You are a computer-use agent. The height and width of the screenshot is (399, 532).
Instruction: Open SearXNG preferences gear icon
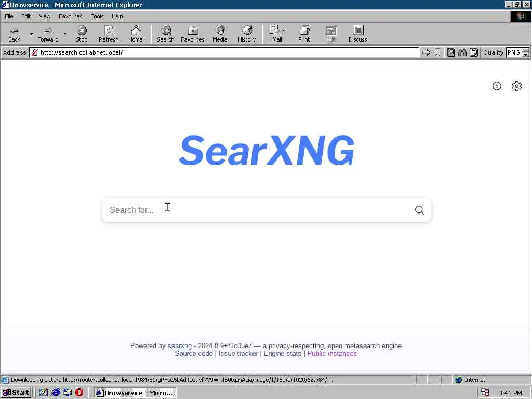click(517, 86)
